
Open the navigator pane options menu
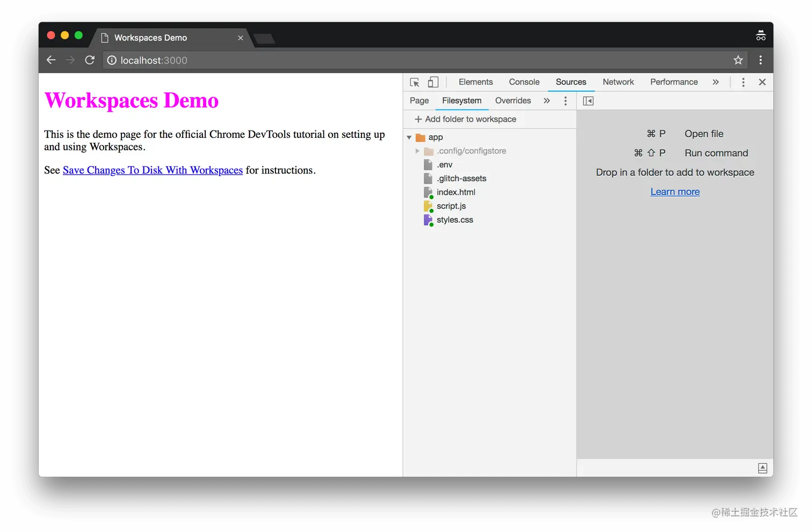(x=565, y=101)
